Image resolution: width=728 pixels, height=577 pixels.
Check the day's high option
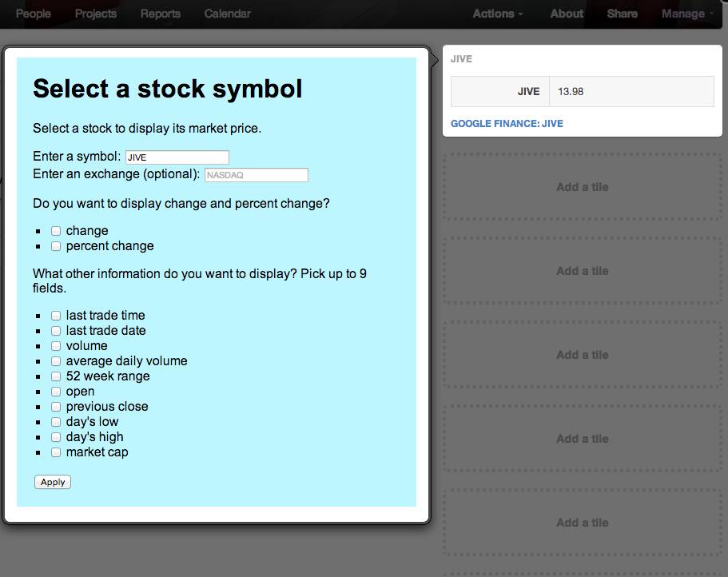tap(56, 437)
